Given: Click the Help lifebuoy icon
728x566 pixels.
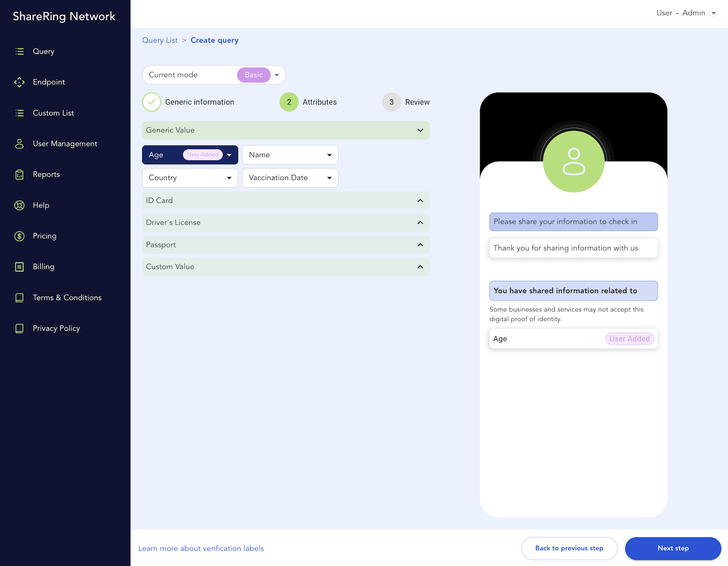Looking at the screenshot, I should pos(20,205).
